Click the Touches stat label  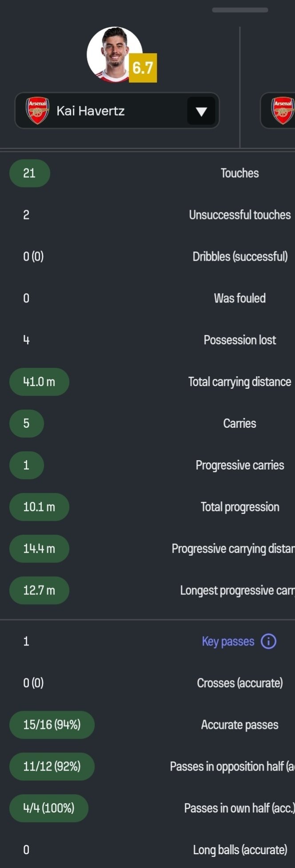(239, 173)
